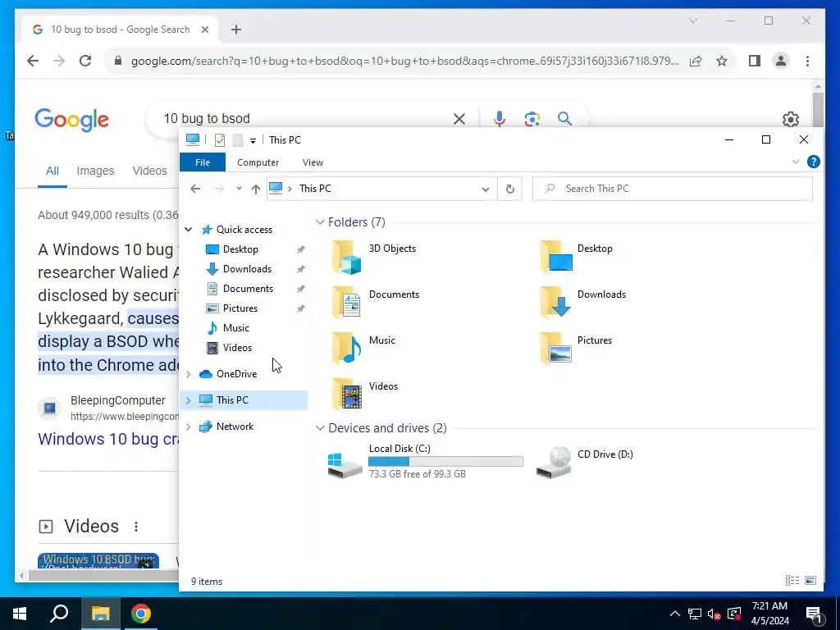Open the 3D Objects folder icon
This screenshot has width=840, height=630.
coord(346,257)
